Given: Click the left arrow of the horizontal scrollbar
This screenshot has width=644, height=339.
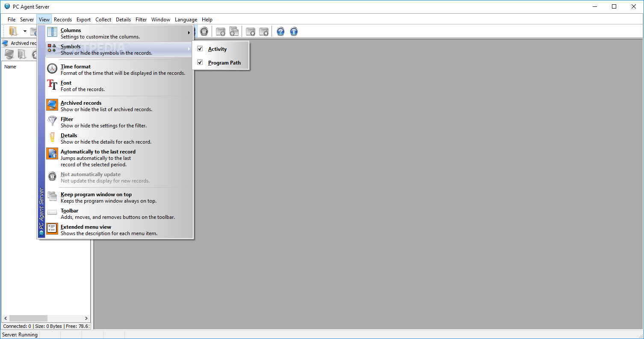Looking at the screenshot, I should click(5, 318).
